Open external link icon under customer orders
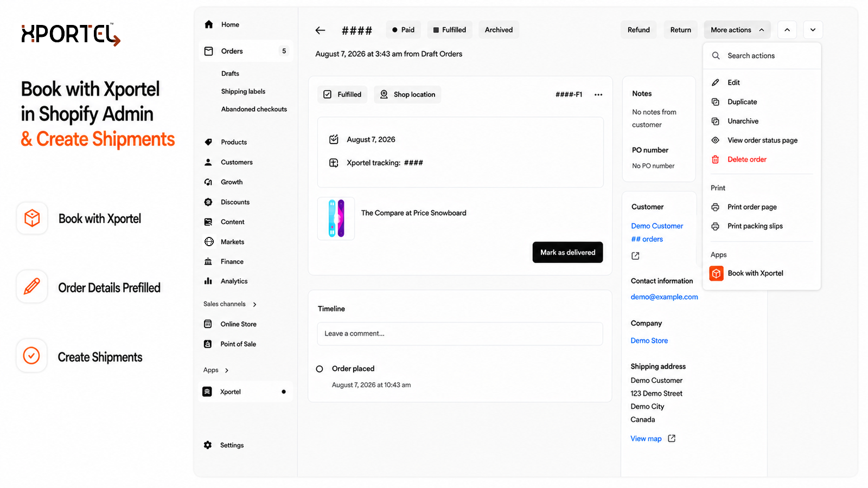868x488 pixels. point(636,256)
